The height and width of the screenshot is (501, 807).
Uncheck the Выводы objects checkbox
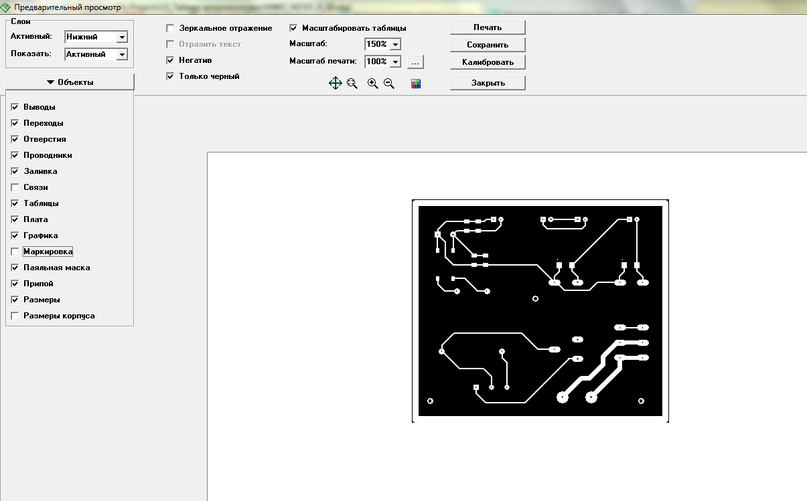[14, 107]
